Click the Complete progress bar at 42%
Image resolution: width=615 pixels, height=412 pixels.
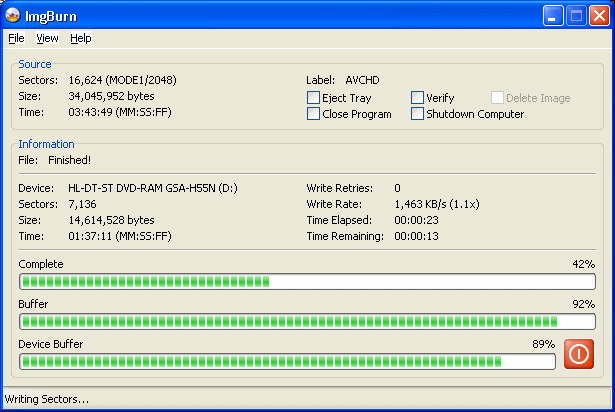[x=308, y=282]
